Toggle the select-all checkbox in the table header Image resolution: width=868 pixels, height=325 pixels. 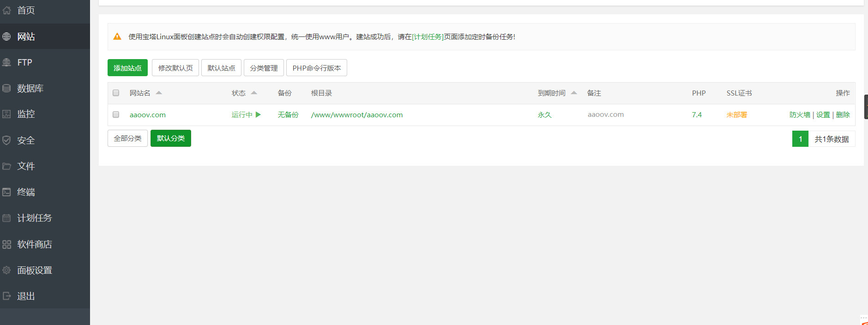pos(116,93)
